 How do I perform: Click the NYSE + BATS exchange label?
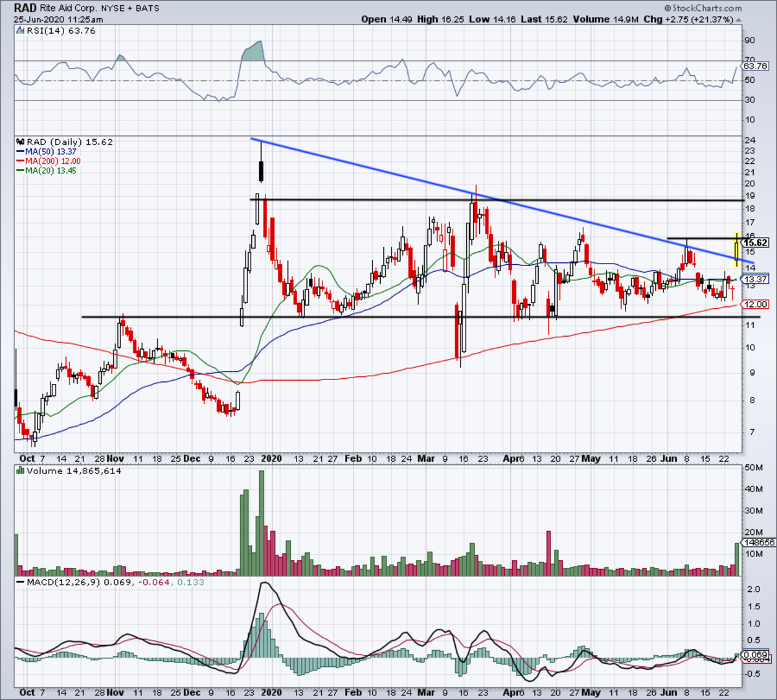click(129, 8)
